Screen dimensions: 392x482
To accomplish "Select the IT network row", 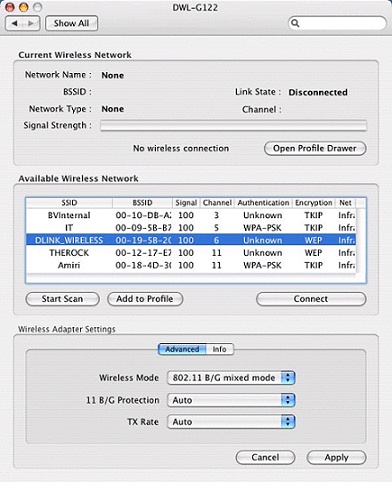I will click(191, 228).
